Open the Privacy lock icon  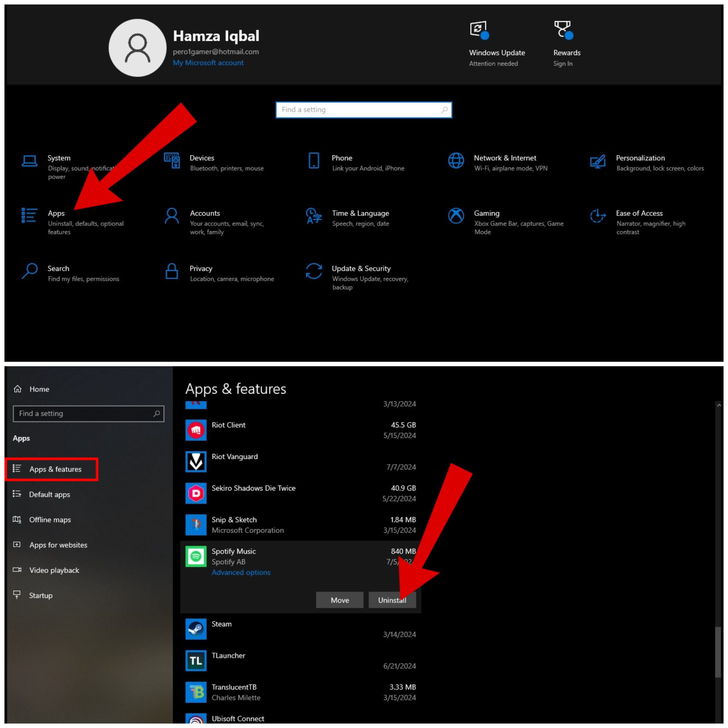pyautogui.click(x=172, y=271)
